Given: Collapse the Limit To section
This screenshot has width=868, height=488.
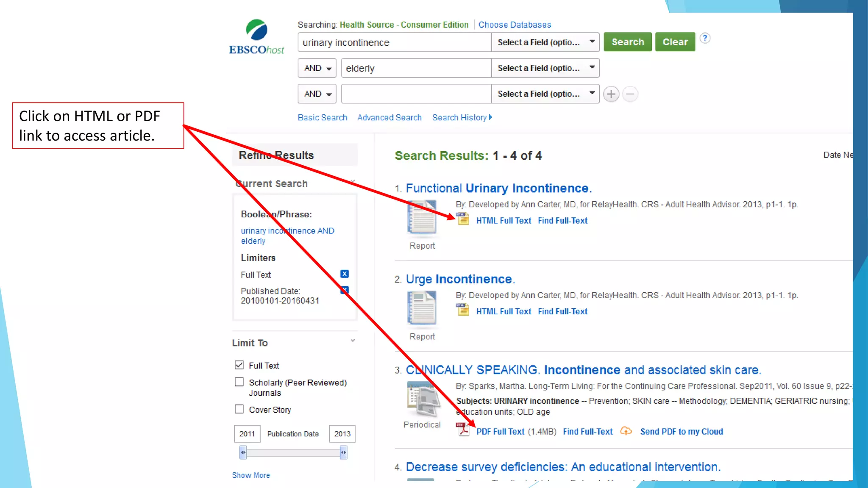Looking at the screenshot, I should [353, 341].
